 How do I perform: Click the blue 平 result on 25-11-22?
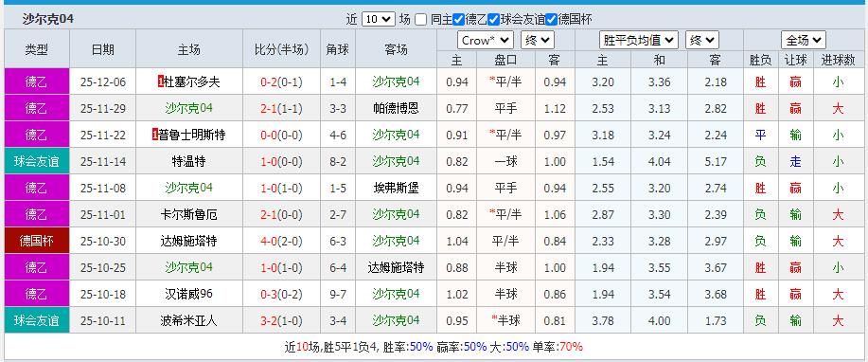pyautogui.click(x=760, y=135)
